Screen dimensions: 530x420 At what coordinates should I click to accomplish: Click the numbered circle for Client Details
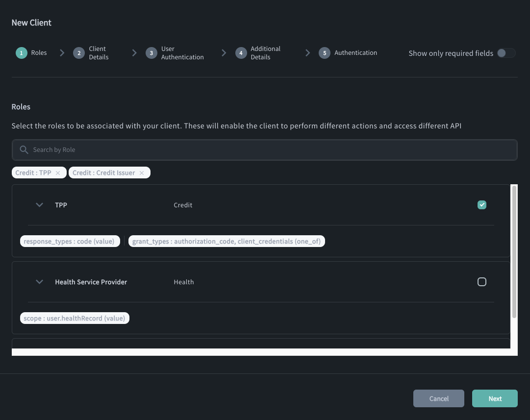(79, 52)
